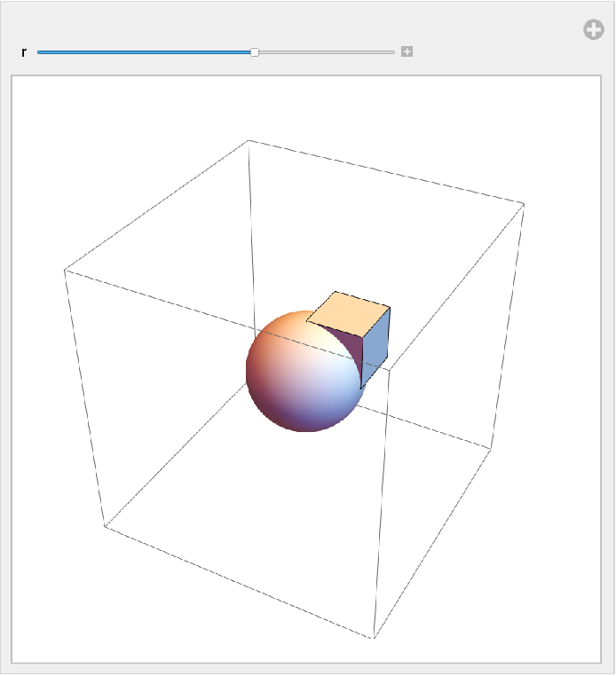This screenshot has height=676, width=616.
Task: Click the upper right corner of the bounding box
Action: [524, 204]
